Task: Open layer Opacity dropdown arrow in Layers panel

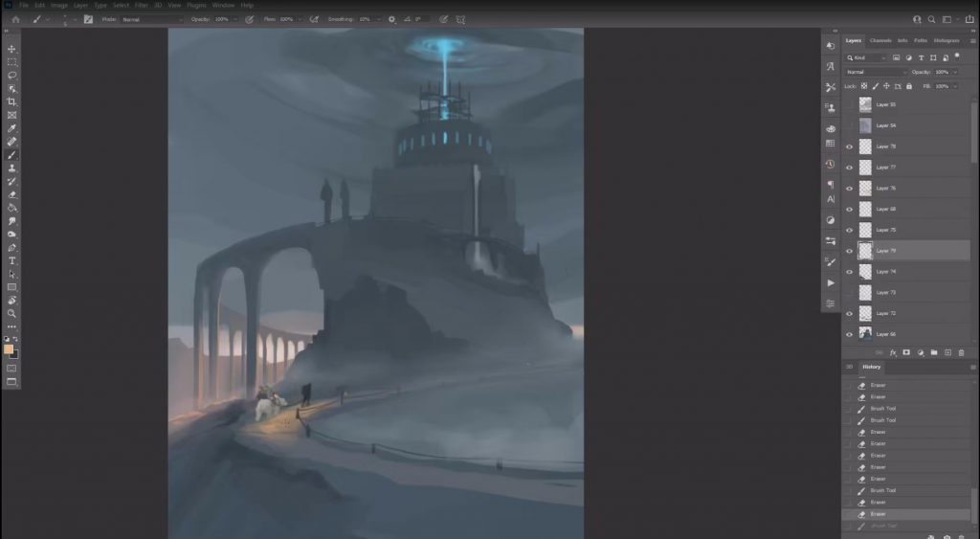Action: pos(955,72)
